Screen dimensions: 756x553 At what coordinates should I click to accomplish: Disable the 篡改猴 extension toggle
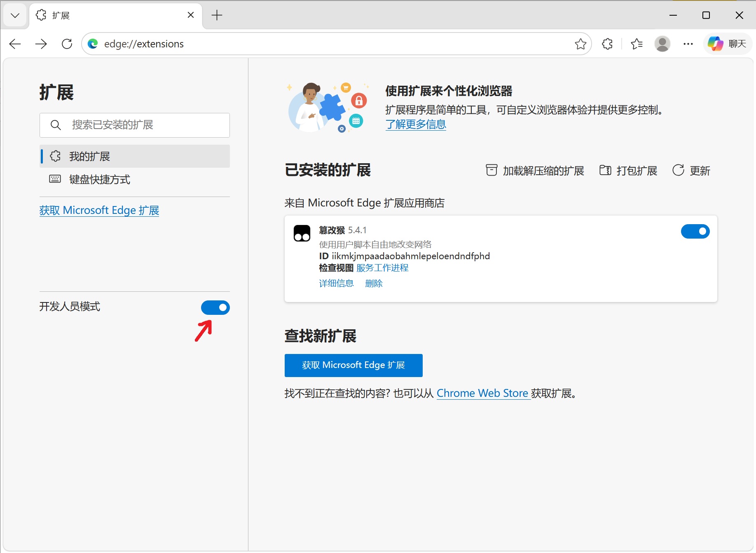695,232
